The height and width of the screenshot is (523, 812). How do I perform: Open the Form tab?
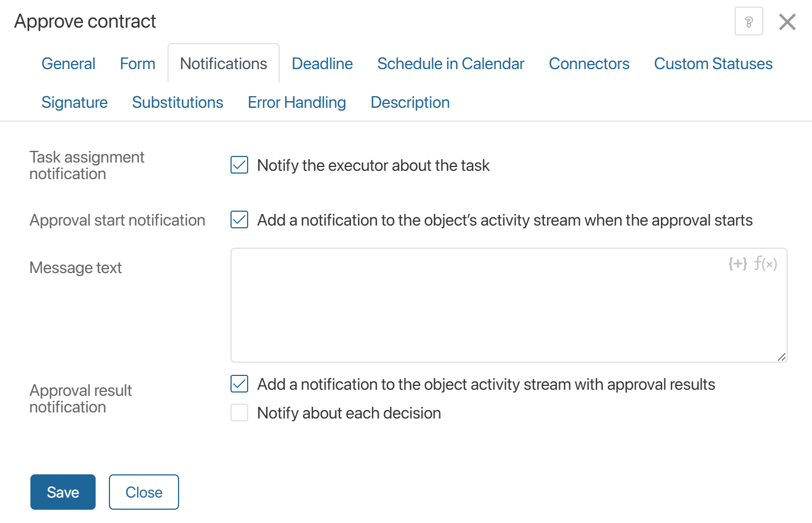click(x=138, y=64)
